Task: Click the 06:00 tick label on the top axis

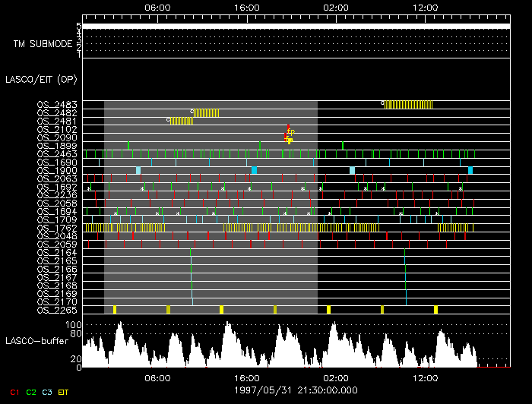Action: point(157,7)
